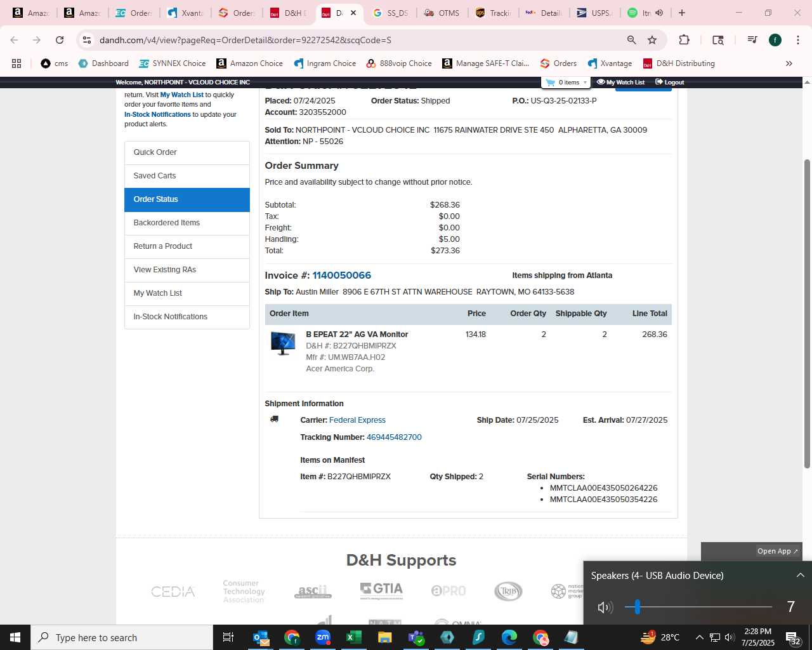Open the browser extensions puzzle icon
The height and width of the screenshot is (650, 812).
(x=684, y=40)
